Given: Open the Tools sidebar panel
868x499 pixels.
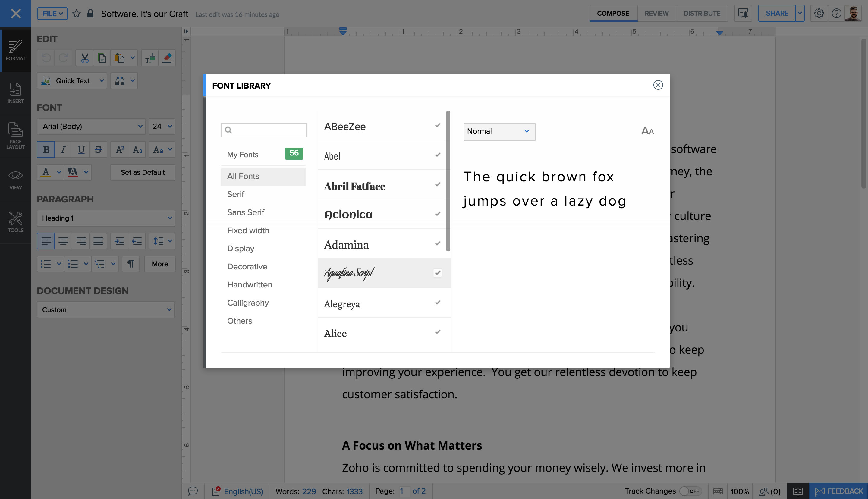Looking at the screenshot, I should point(15,222).
